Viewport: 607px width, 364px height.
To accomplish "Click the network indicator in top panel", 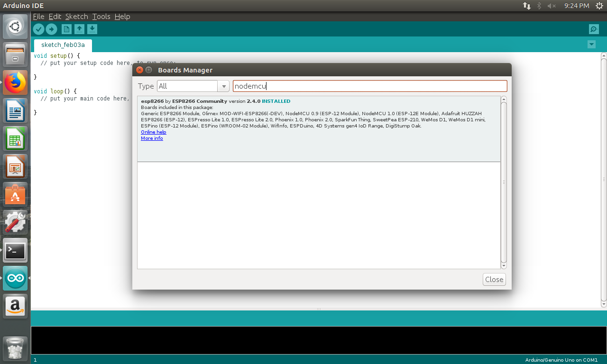I will pos(527,6).
